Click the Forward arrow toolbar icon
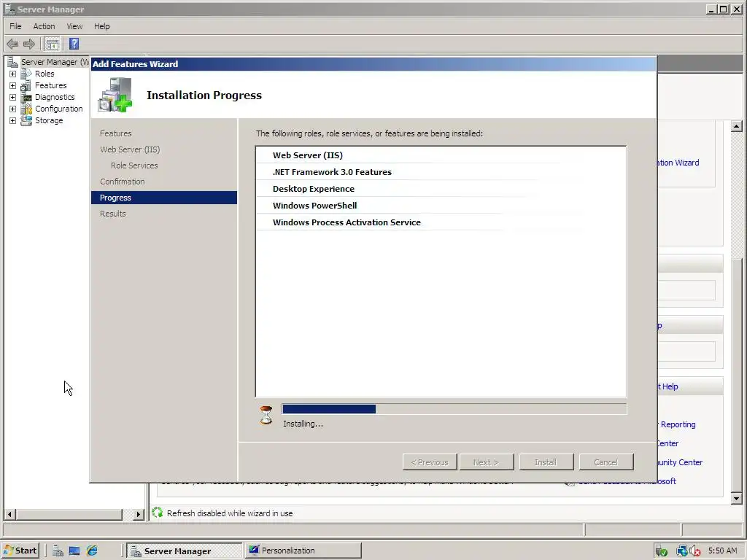This screenshot has height=560, width=747. pyautogui.click(x=29, y=44)
